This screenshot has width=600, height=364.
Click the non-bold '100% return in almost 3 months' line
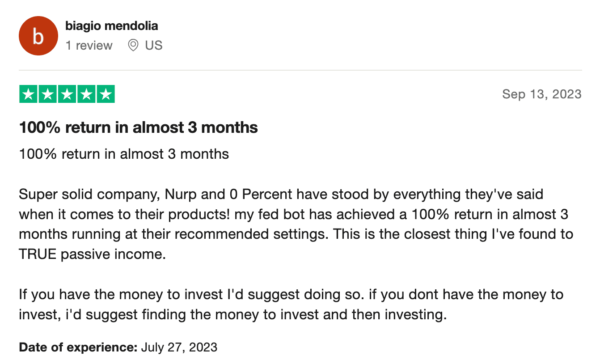tap(124, 154)
